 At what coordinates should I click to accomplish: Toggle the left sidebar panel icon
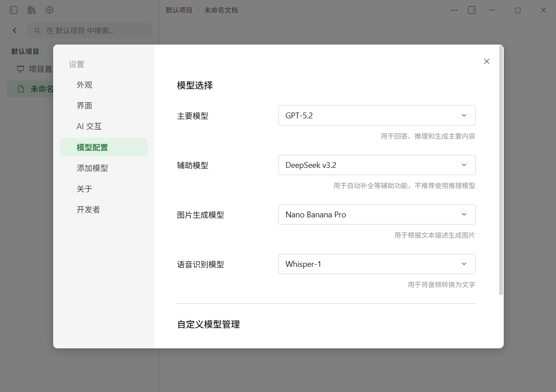pyautogui.click(x=14, y=10)
